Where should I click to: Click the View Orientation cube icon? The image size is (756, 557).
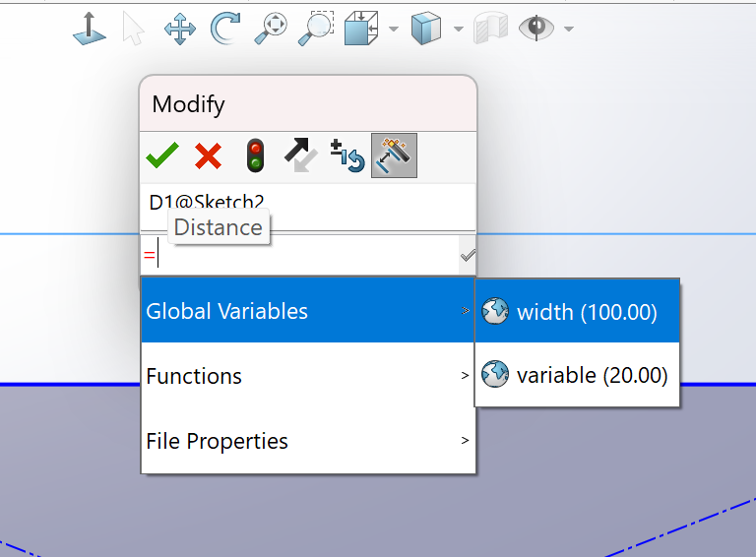pyautogui.click(x=361, y=29)
